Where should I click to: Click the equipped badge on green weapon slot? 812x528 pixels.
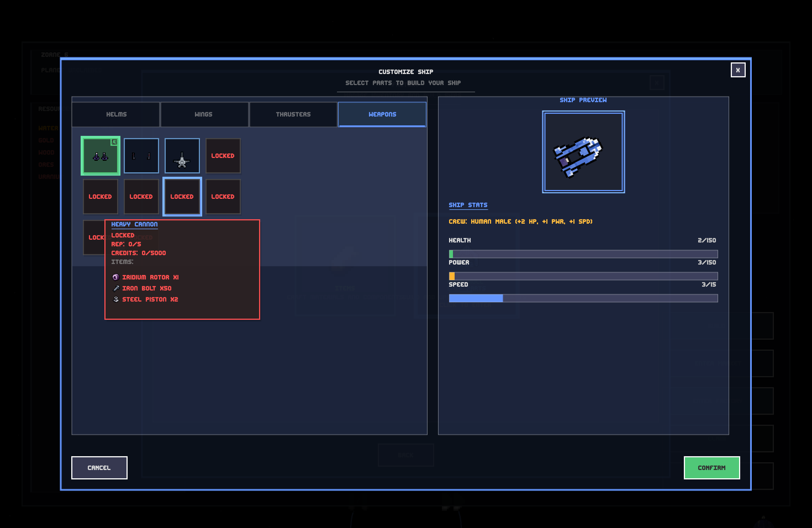point(115,142)
